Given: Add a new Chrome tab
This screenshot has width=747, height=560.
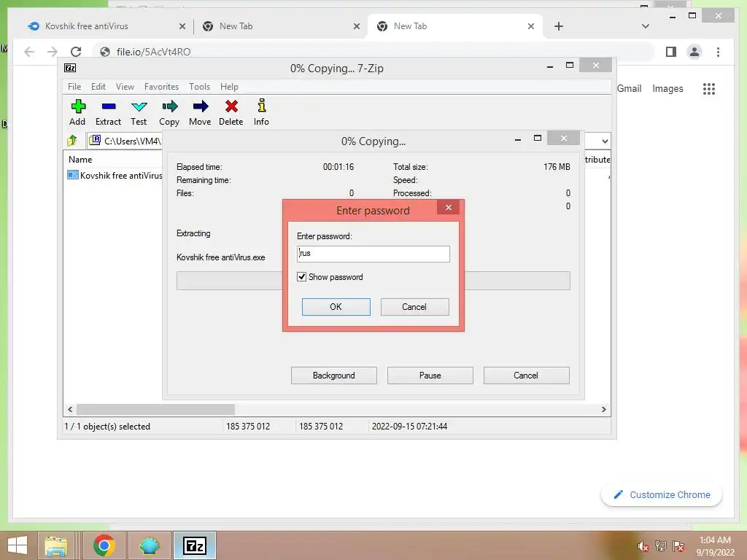Looking at the screenshot, I should click(x=559, y=26).
